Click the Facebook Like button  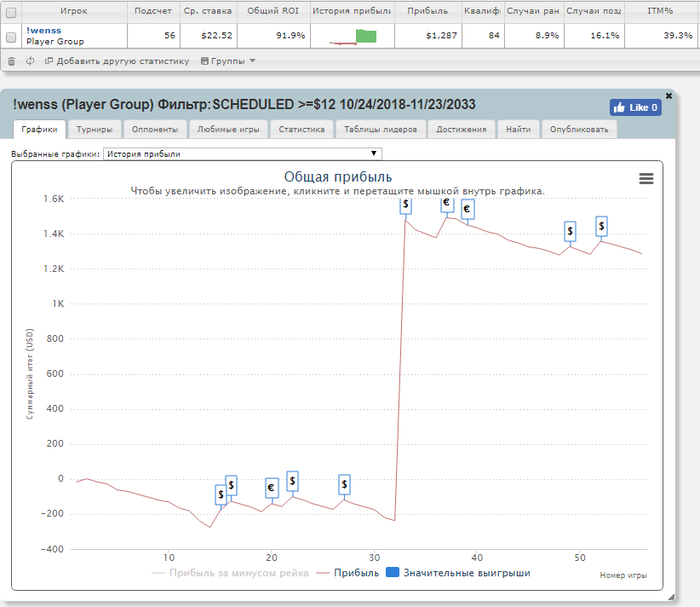[x=635, y=108]
